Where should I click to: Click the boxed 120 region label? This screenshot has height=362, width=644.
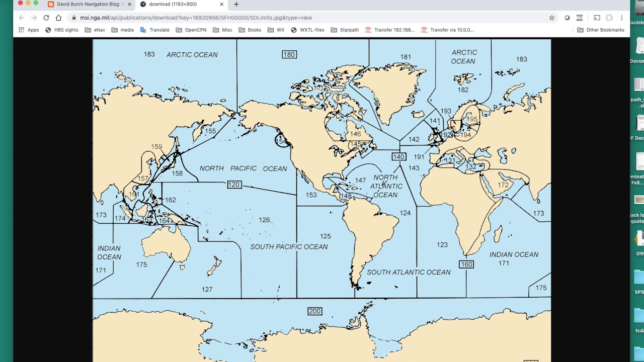pyautogui.click(x=234, y=185)
